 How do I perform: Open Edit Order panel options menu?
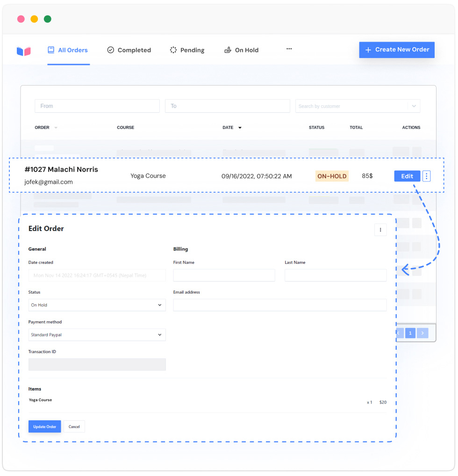pyautogui.click(x=380, y=230)
